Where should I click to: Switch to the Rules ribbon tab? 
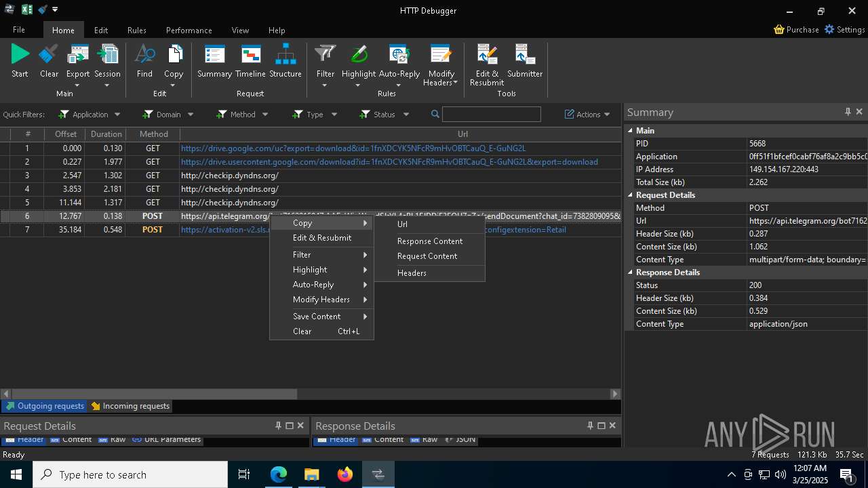(x=137, y=30)
